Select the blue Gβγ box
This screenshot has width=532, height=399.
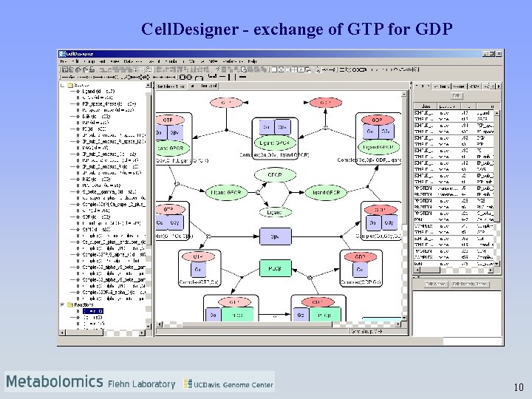coord(275,236)
